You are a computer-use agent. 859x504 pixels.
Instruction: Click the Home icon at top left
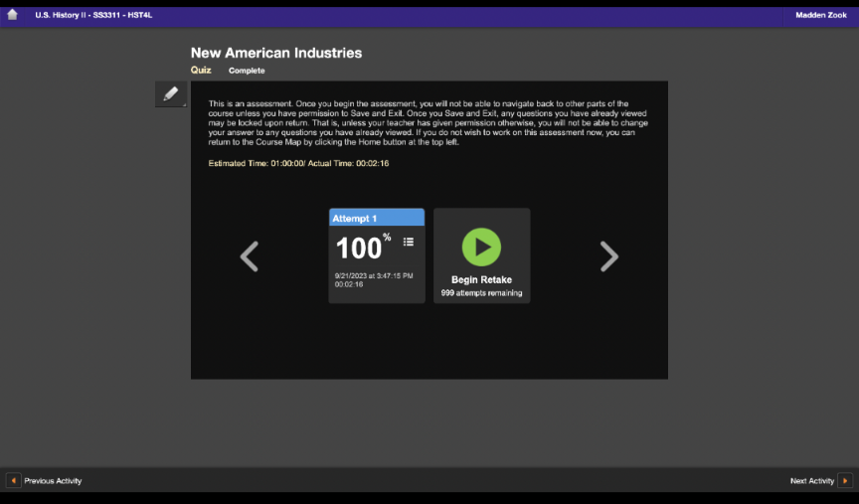[13, 15]
